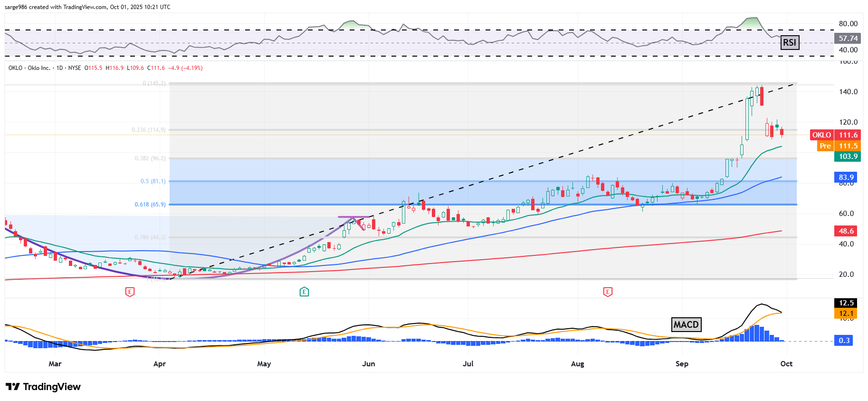Viewport: 868px width, 401px height.
Task: Click the Jul label on time axis
Action: (468, 364)
